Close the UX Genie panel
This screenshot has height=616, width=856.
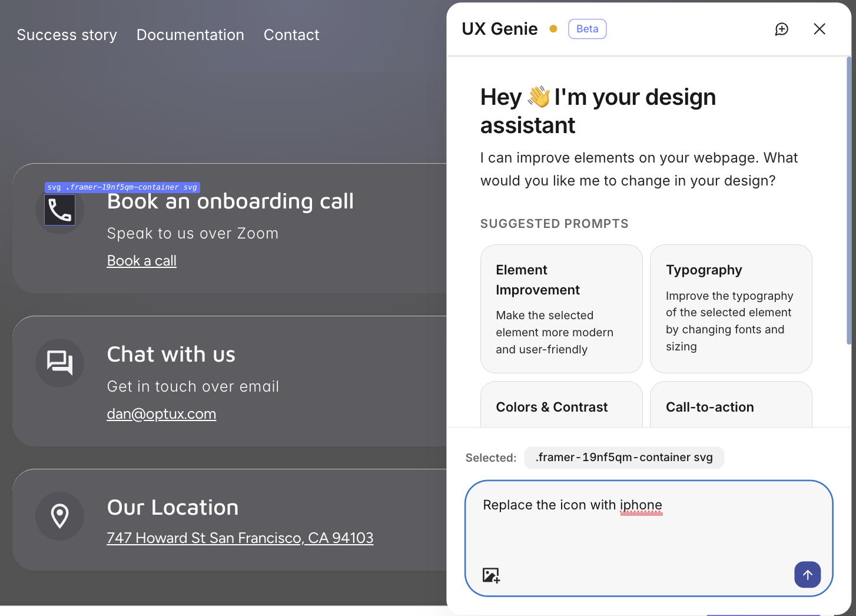coord(819,29)
